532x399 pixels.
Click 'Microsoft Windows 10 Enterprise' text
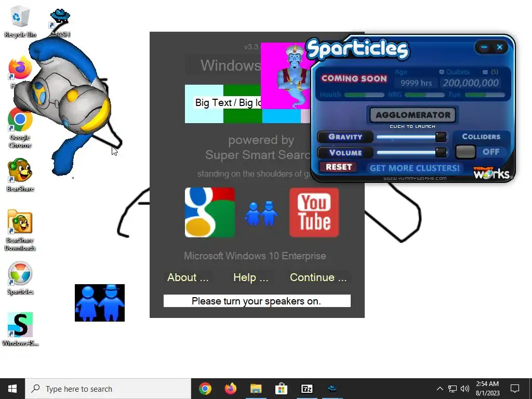255,256
